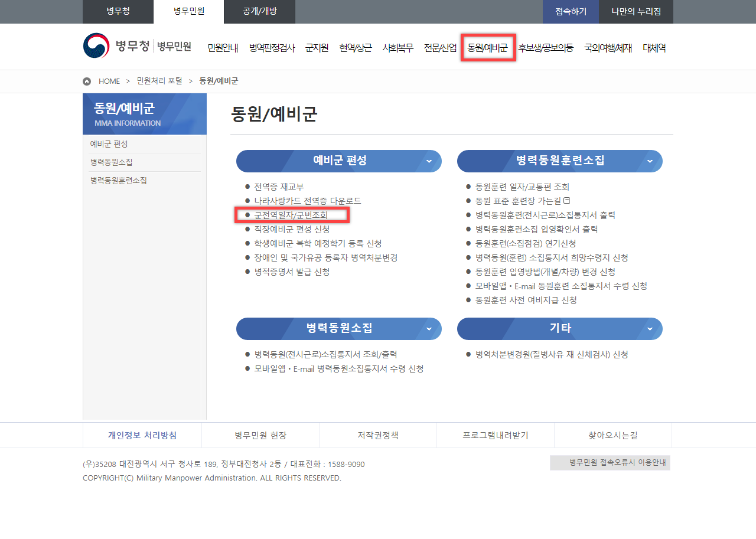
Task: Click the 병력동원훈련소집 section header
Action: click(x=560, y=161)
